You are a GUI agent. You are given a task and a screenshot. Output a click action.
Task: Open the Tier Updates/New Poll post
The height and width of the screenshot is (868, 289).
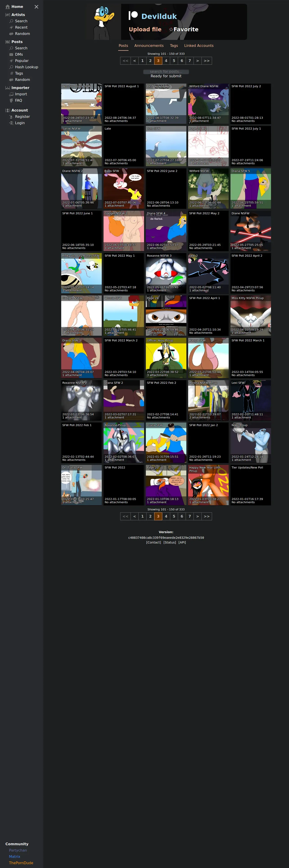pyautogui.click(x=251, y=485)
